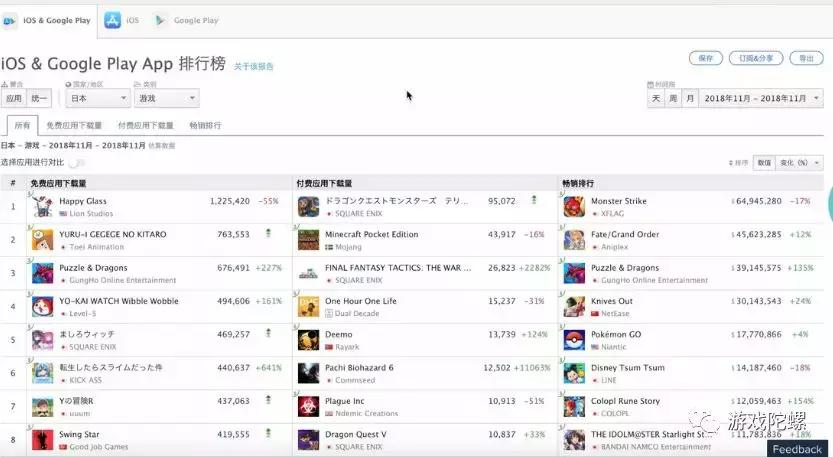Click the NetEase publisher name
Image resolution: width=833 pixels, height=457 pixels.
coord(615,314)
